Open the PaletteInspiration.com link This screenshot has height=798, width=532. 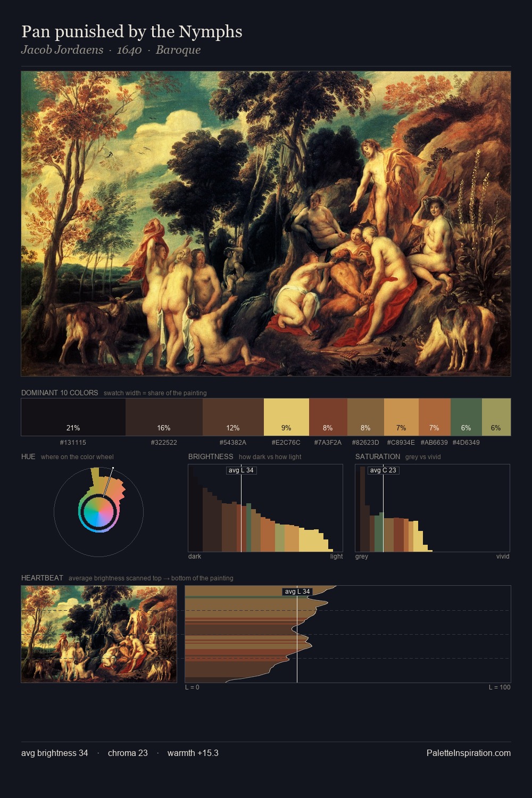[x=469, y=753]
